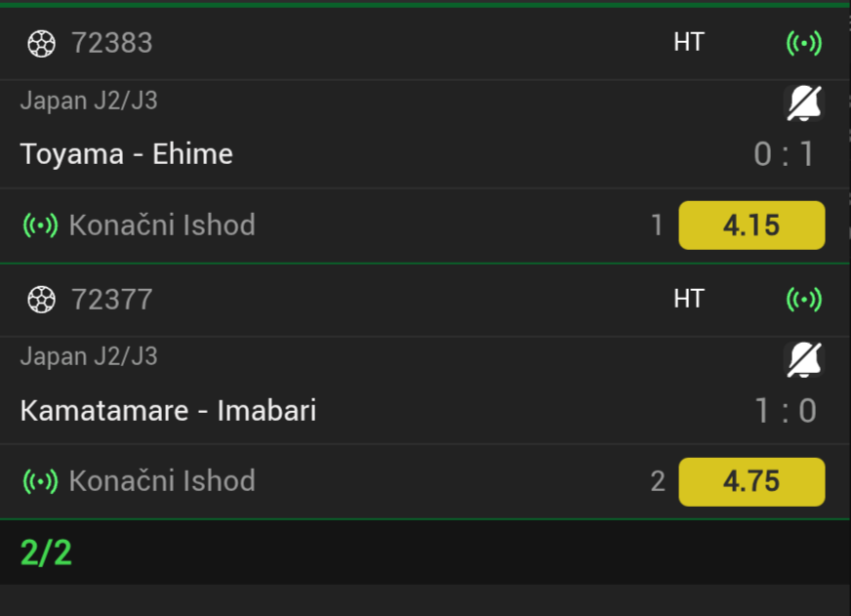851x616 pixels.
Task: Open the Toyama - Ehime match
Action: [126, 154]
